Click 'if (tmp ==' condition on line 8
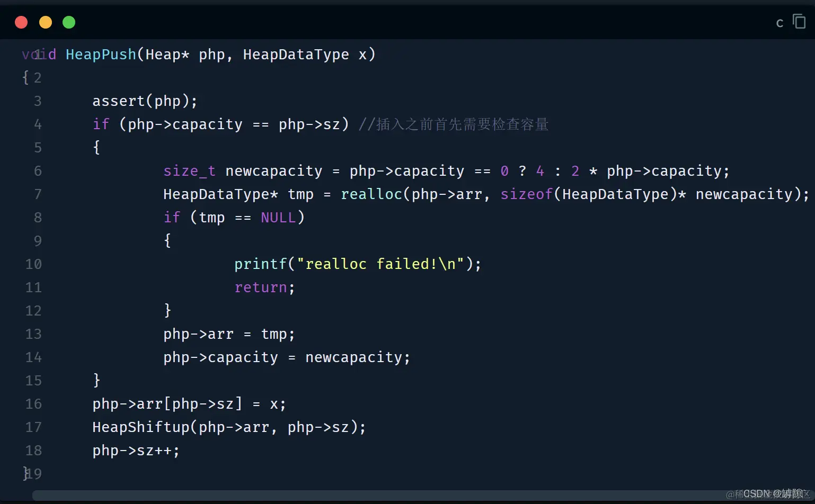Viewport: 815px width, 504px height. (x=207, y=218)
